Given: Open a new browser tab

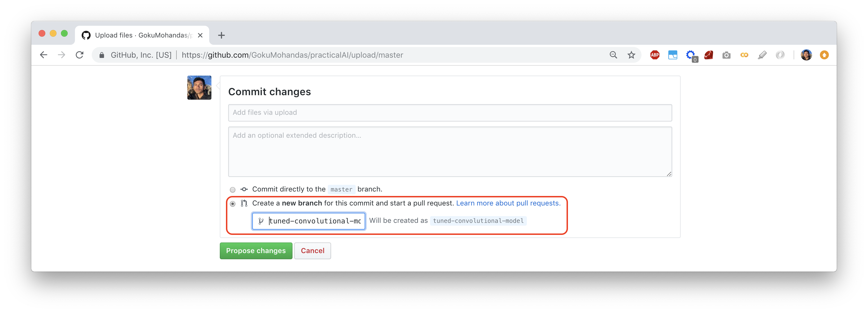Looking at the screenshot, I should click(221, 35).
